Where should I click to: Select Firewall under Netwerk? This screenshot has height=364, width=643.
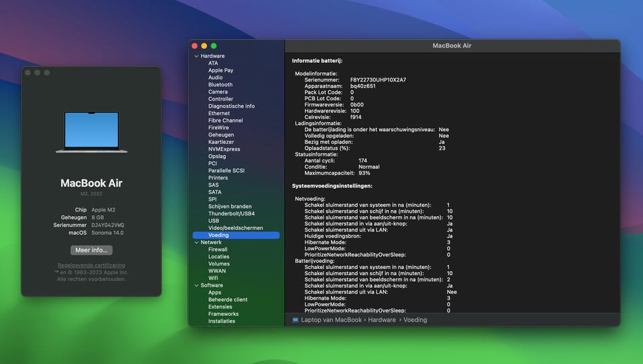(218, 250)
